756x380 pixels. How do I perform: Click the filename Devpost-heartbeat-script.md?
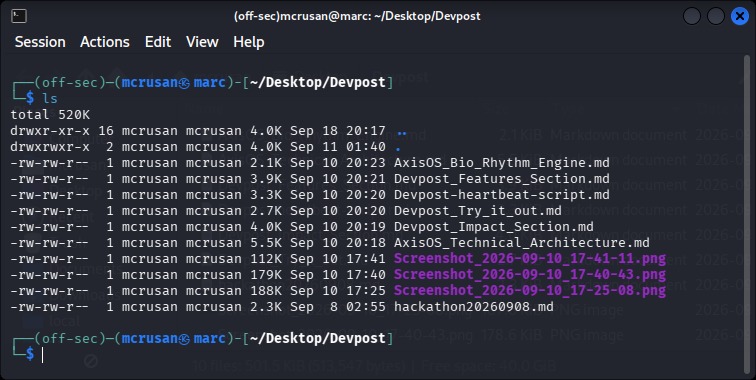[501, 195]
